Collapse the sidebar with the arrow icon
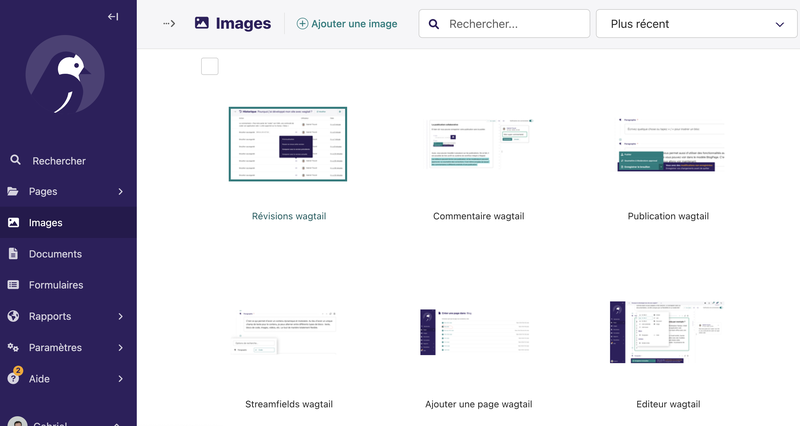The height and width of the screenshot is (426, 800). pos(113,17)
